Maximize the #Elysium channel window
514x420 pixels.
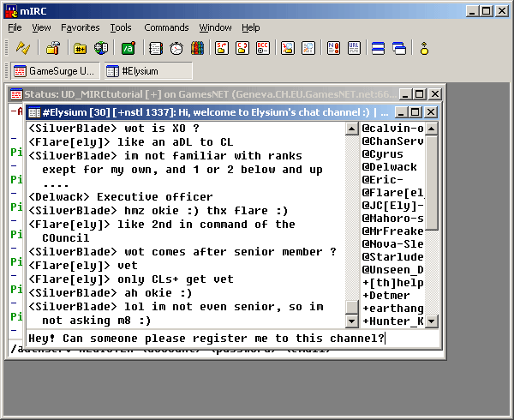click(415, 112)
